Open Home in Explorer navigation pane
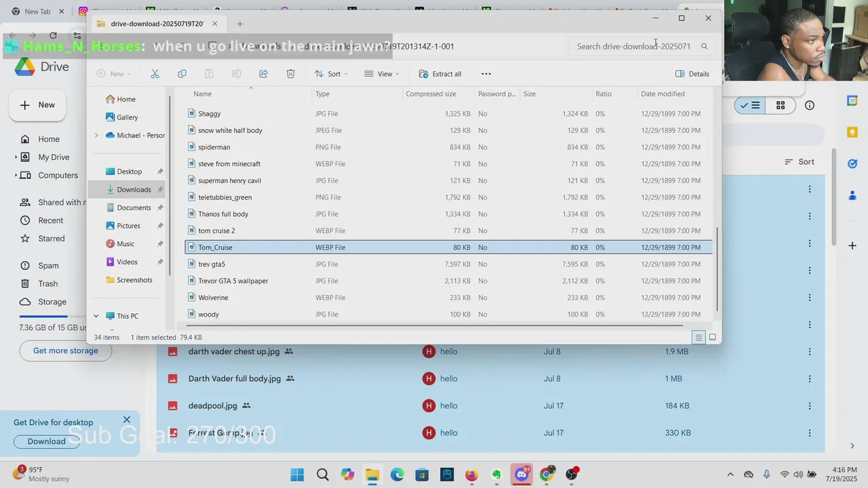The image size is (868, 488). pos(121,99)
